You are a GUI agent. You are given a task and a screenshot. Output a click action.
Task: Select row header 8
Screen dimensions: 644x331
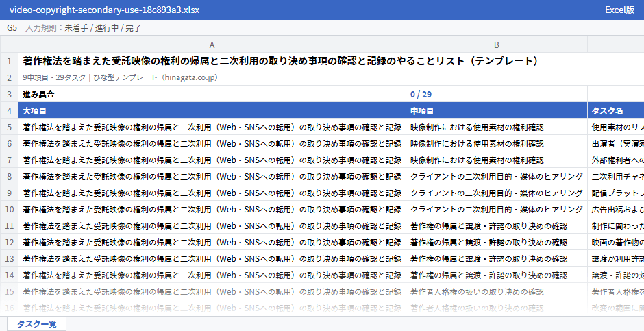(9, 176)
